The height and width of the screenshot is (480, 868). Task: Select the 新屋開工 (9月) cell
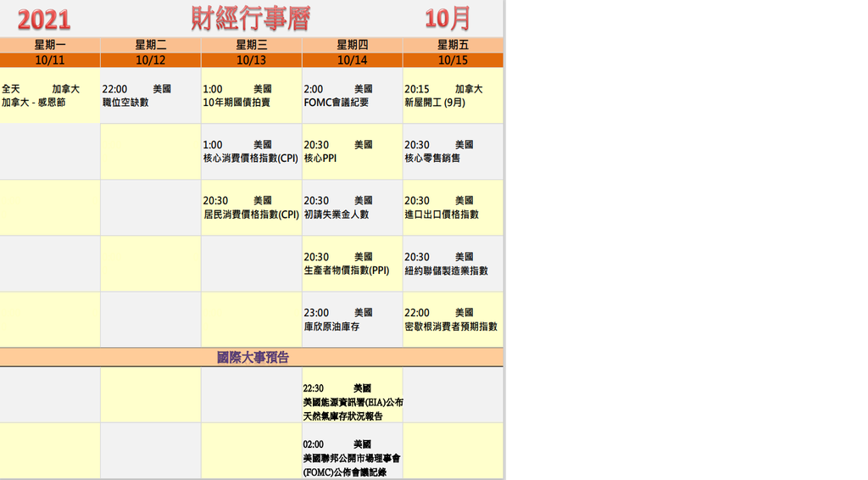coord(435,103)
